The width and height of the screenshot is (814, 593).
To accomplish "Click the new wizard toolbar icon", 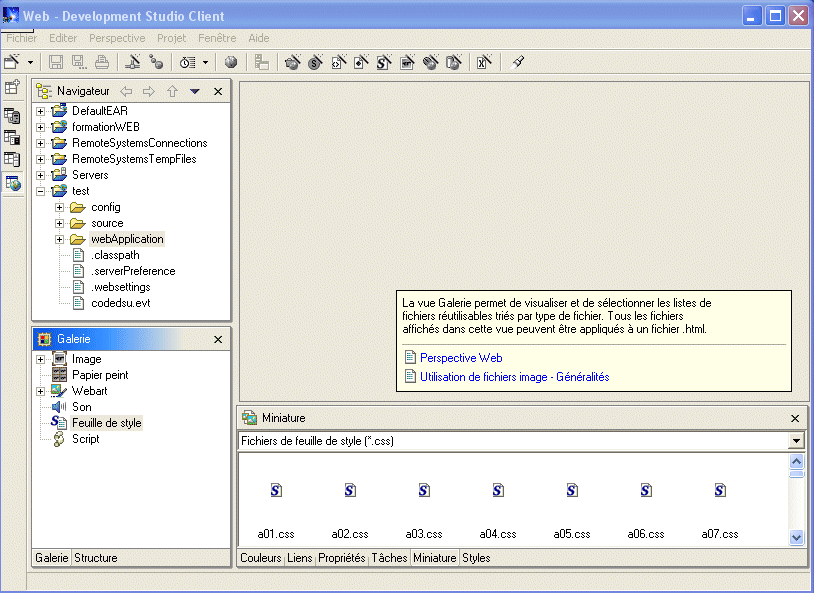I will [x=12, y=62].
